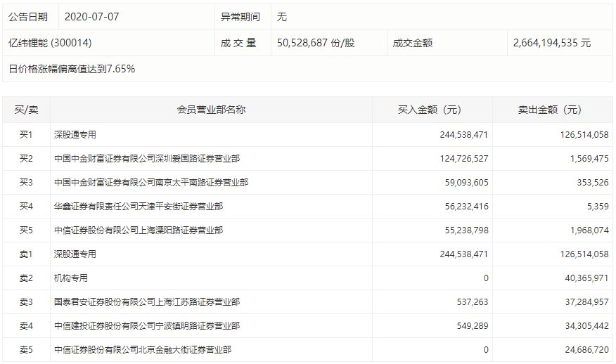Select buy amount 244,538,471 in row 买1
The height and width of the screenshot is (364, 616).
click(x=463, y=135)
